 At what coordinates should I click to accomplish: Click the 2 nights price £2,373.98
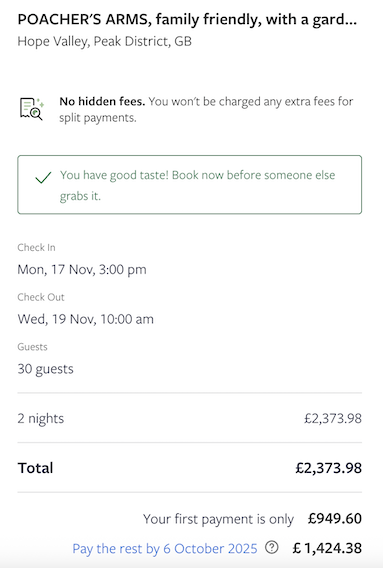(x=333, y=418)
